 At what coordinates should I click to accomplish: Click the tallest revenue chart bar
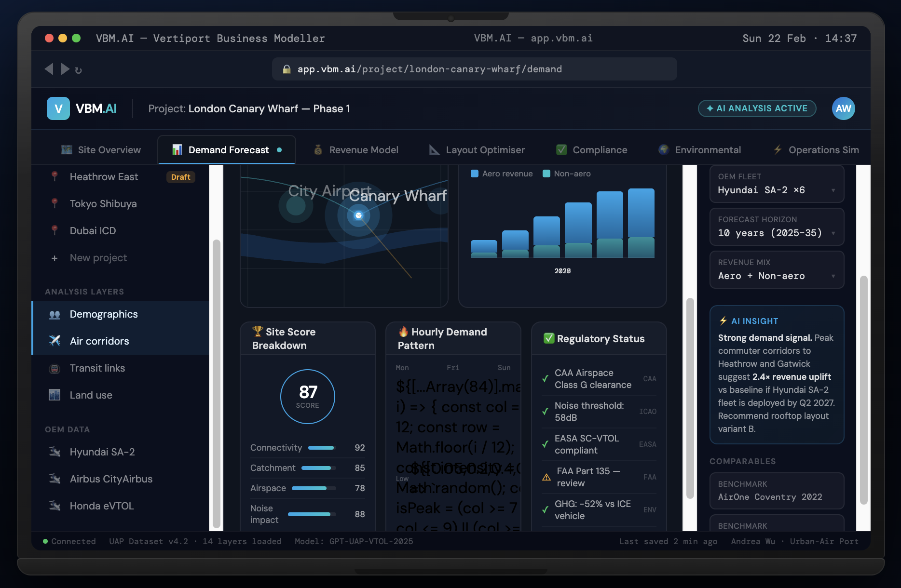[641, 223]
